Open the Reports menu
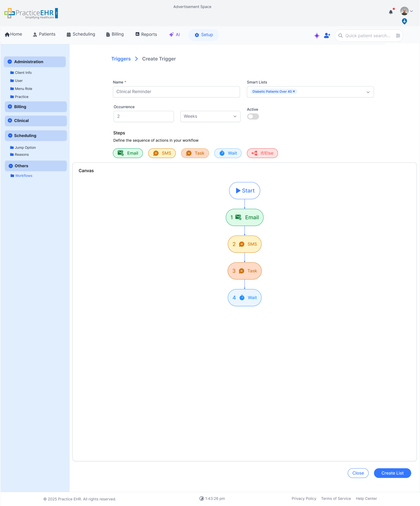 146,35
